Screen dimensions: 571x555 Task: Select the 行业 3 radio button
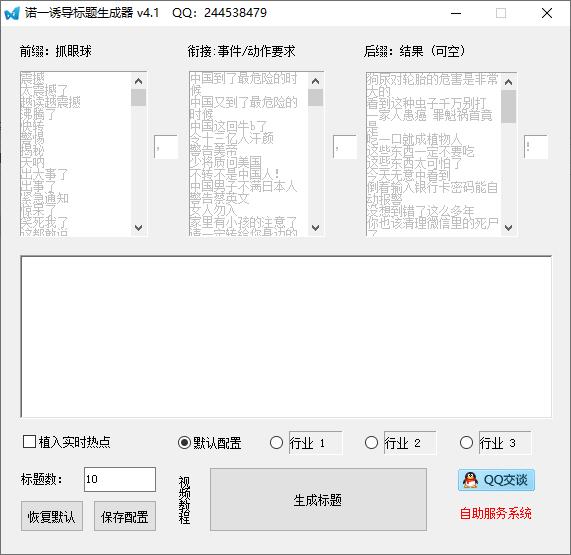coord(466,443)
